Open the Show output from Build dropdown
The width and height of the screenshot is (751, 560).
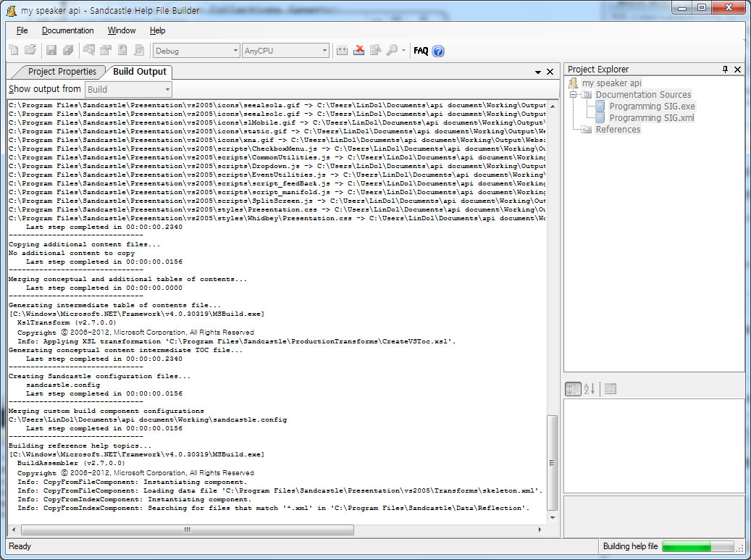(x=169, y=89)
